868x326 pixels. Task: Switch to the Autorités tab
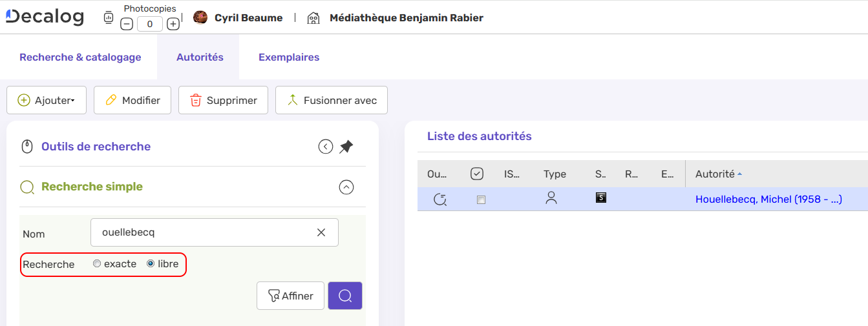click(200, 57)
